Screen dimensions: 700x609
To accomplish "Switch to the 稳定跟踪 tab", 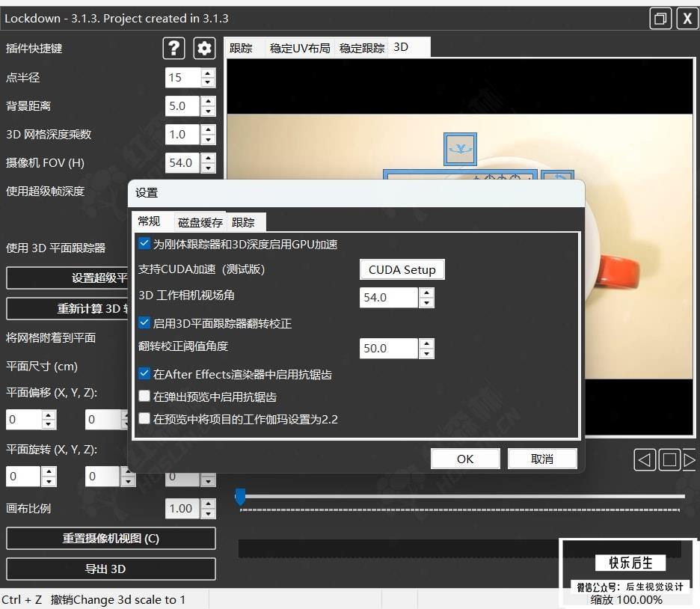I will [x=362, y=48].
